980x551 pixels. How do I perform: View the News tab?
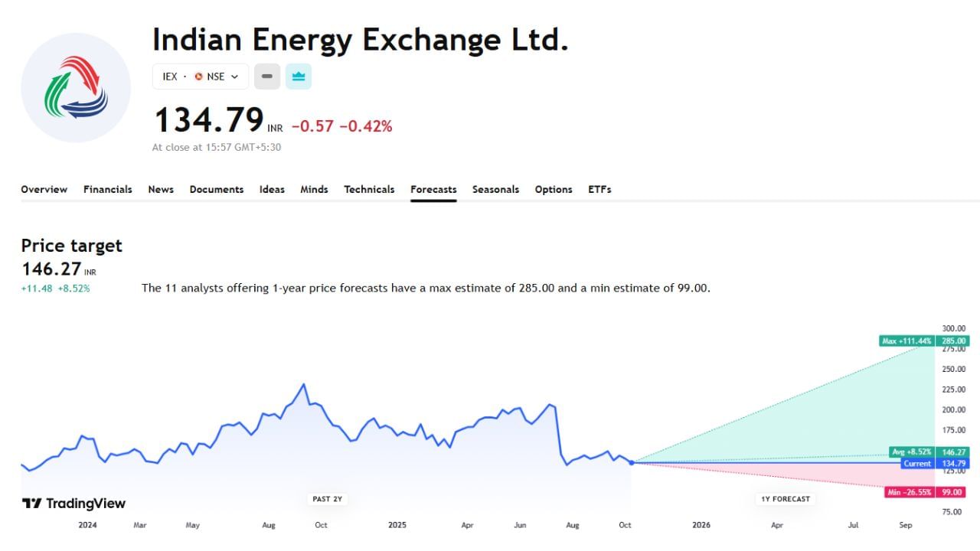tap(161, 189)
